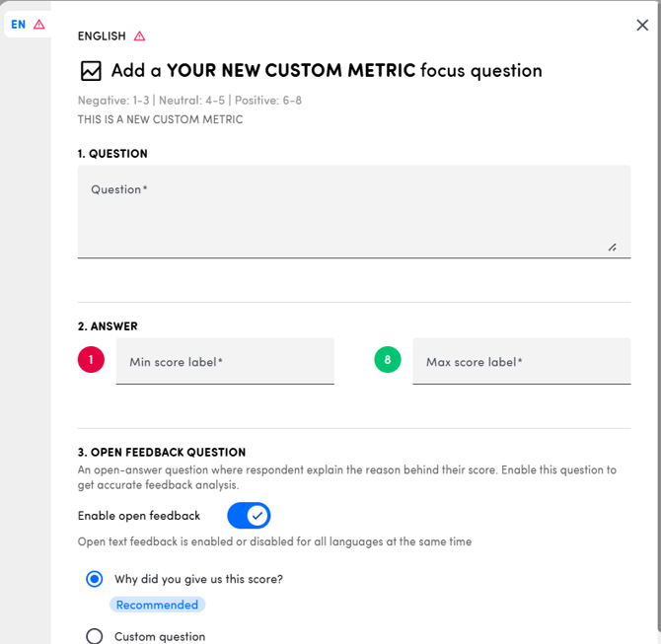Disable the Enable open feedback toggle
The image size is (661, 644).
249,516
